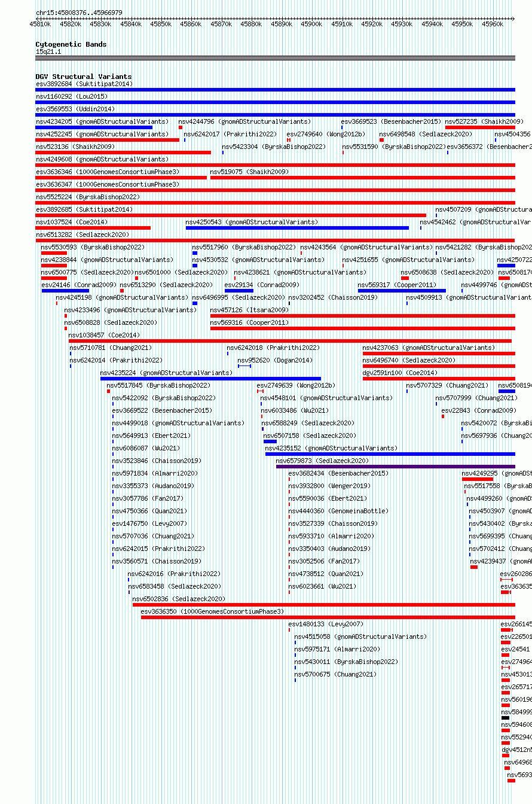Click nsv4235224 blue variant bar

[210, 379]
